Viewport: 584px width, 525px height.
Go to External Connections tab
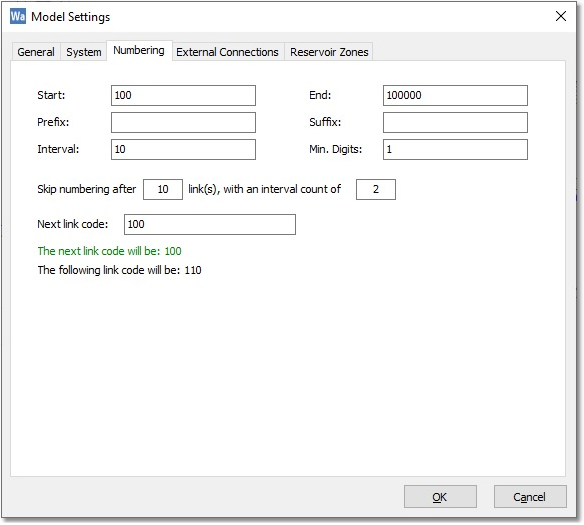228,52
